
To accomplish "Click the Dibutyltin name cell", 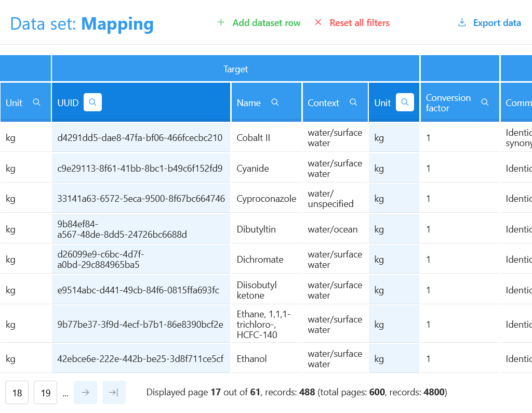I will (x=267, y=229).
